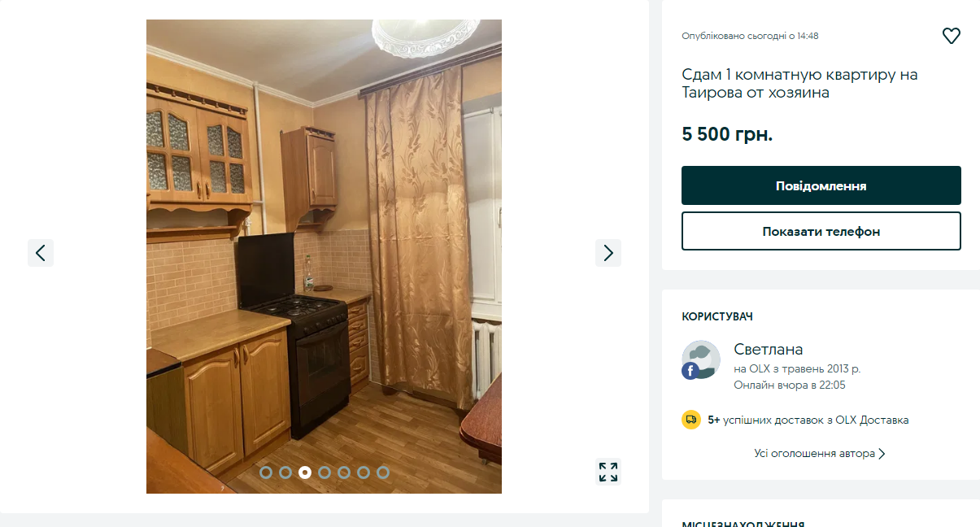
Task: Open photo in fullscreen view
Action: point(608,472)
